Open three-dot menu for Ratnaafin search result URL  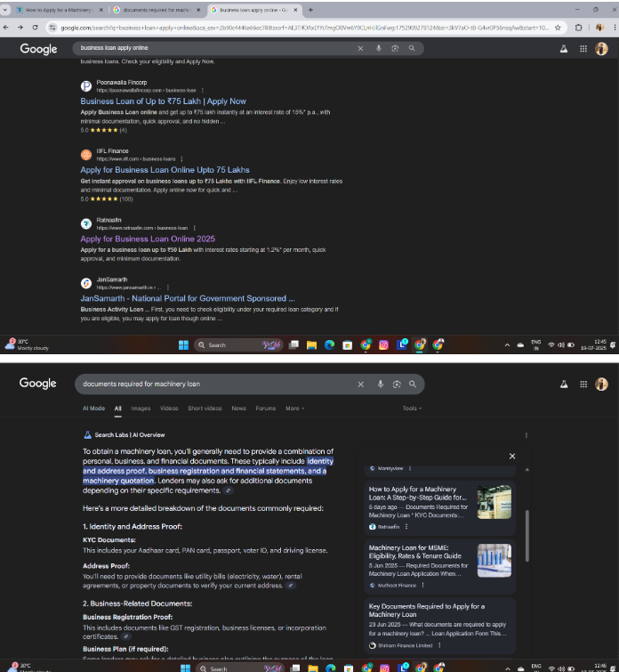pos(194,228)
